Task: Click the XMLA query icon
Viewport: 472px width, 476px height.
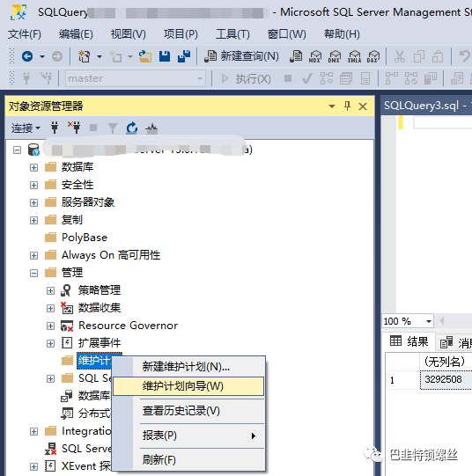Action: click(x=354, y=56)
